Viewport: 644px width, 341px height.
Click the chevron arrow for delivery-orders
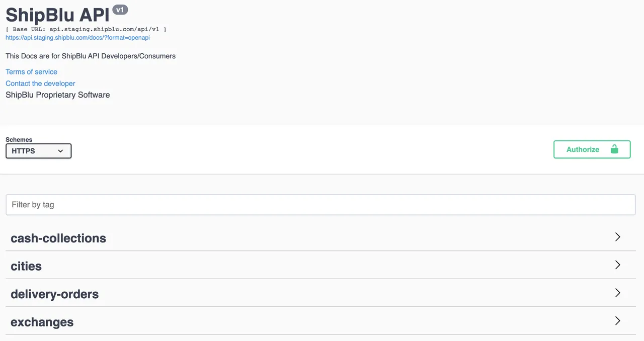[x=618, y=293]
